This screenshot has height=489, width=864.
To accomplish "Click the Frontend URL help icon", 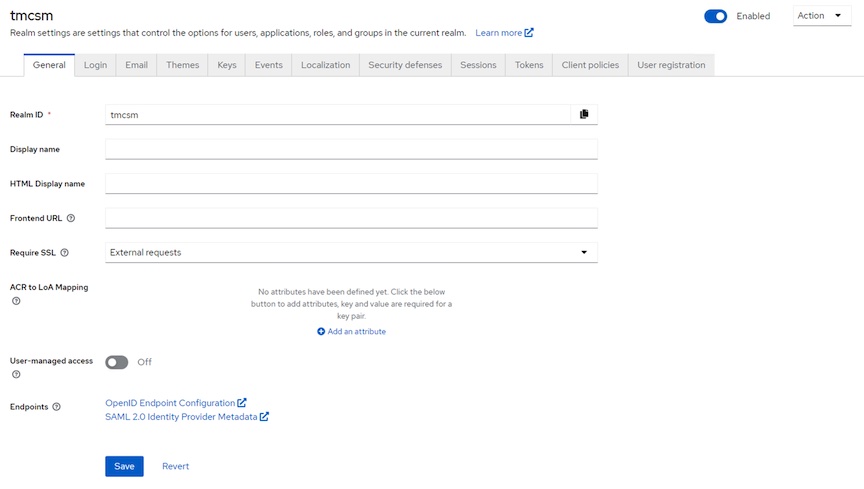I will pyautogui.click(x=71, y=218).
